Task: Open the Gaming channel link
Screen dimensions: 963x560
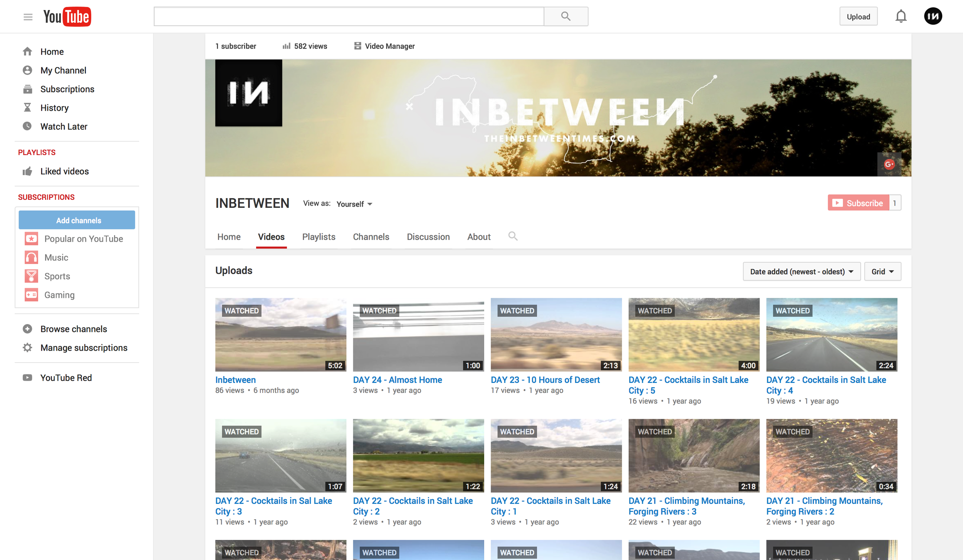Action: (x=59, y=295)
